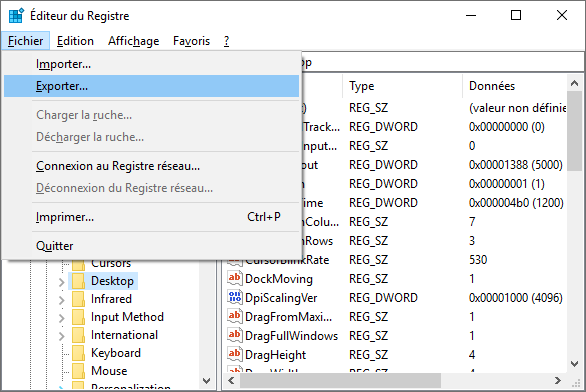Open the Favoris menu
The width and height of the screenshot is (586, 392).
(191, 41)
